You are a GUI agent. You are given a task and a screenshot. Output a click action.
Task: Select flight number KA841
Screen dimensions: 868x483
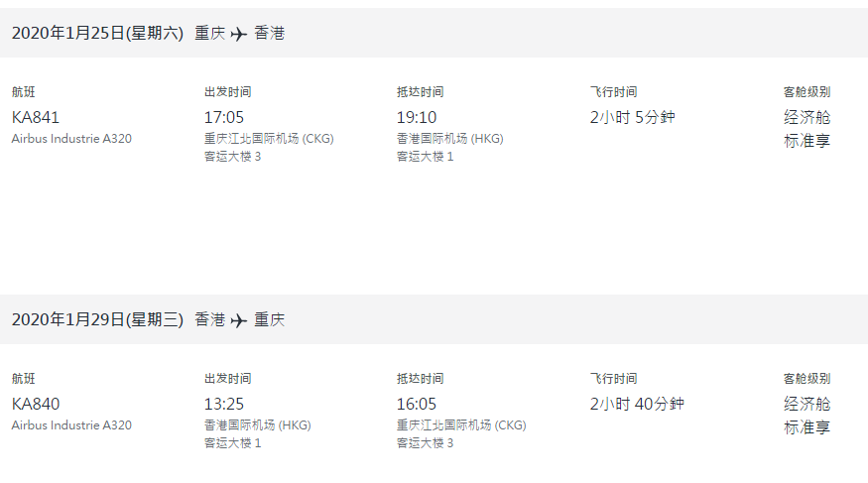[36, 117]
